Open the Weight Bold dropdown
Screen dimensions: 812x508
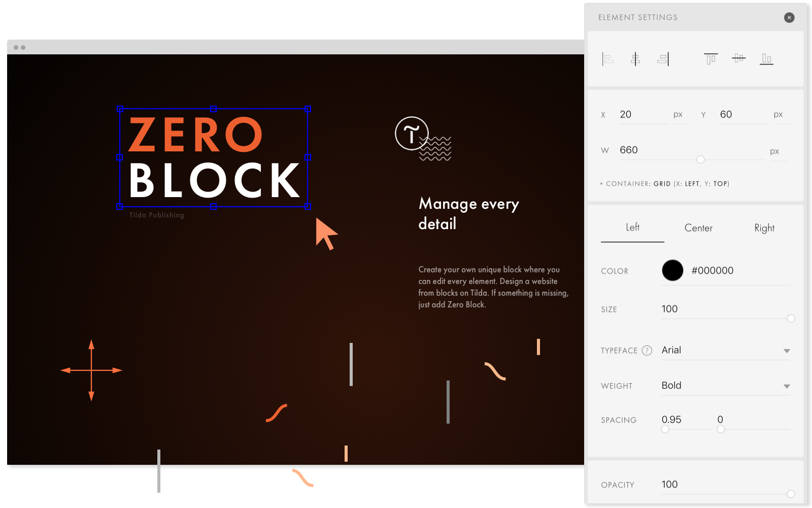pyautogui.click(x=726, y=386)
